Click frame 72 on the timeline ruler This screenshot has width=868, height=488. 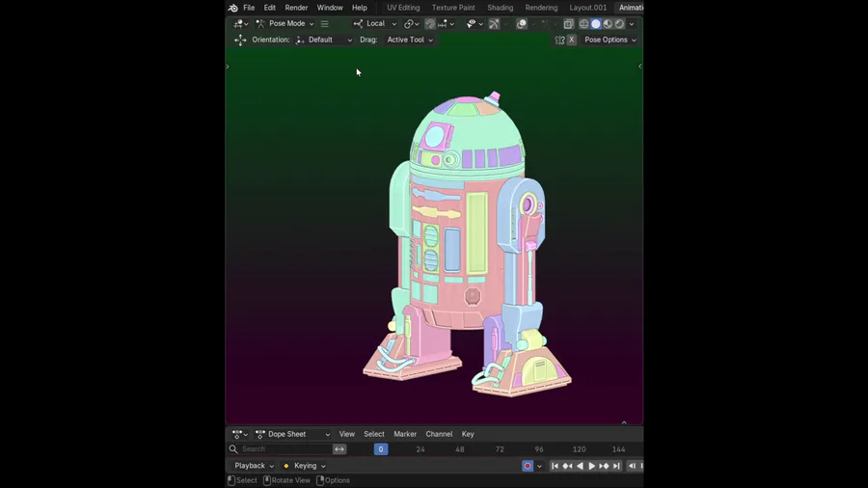(x=500, y=449)
